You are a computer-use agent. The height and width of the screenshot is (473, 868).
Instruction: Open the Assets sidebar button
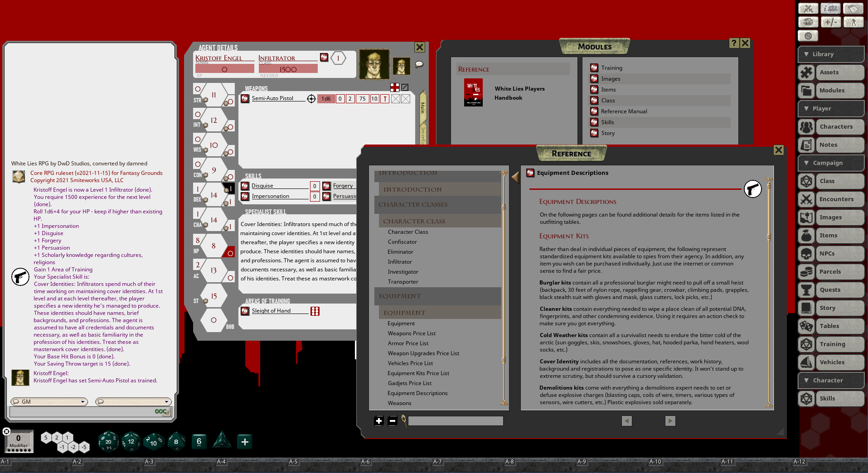coord(831,72)
